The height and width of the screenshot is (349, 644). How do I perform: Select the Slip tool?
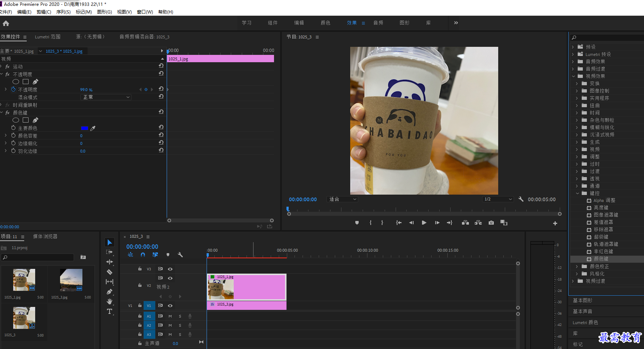pos(110,282)
